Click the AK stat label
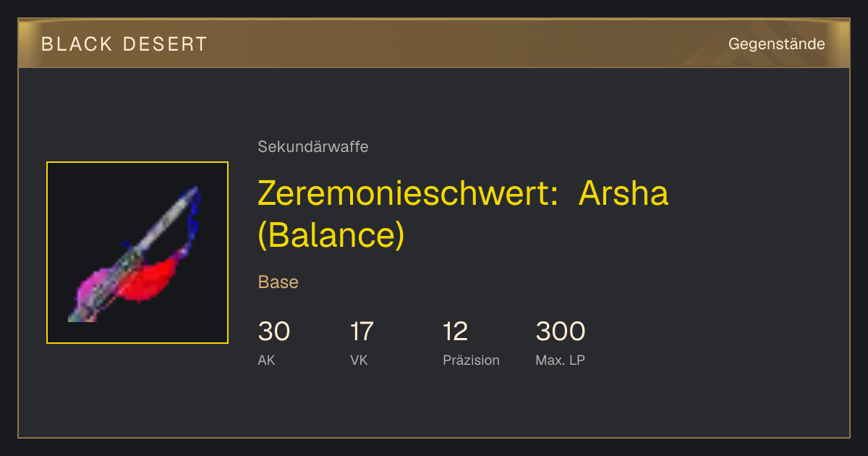 (x=266, y=360)
